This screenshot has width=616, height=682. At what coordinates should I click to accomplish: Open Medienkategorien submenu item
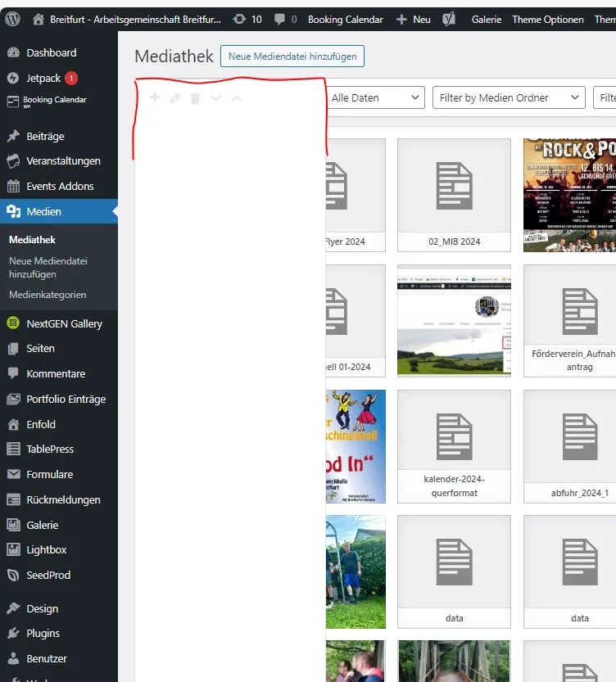[x=48, y=295]
